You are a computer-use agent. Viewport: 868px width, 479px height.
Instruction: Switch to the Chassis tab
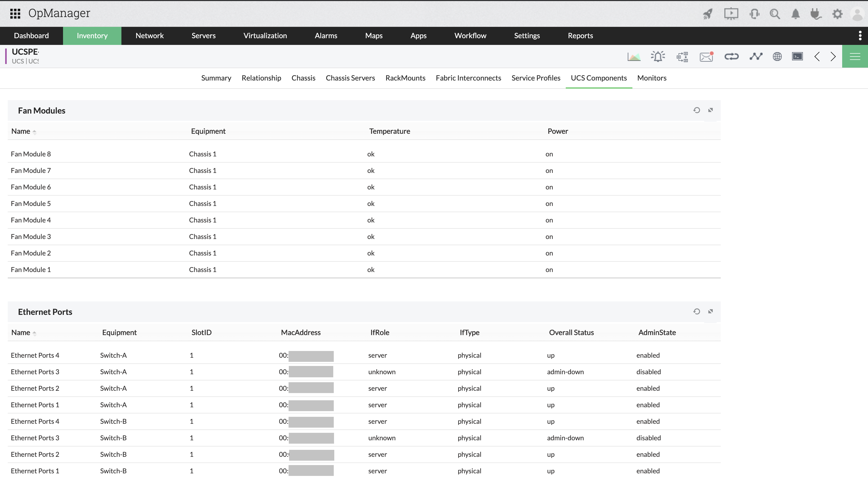click(x=303, y=78)
